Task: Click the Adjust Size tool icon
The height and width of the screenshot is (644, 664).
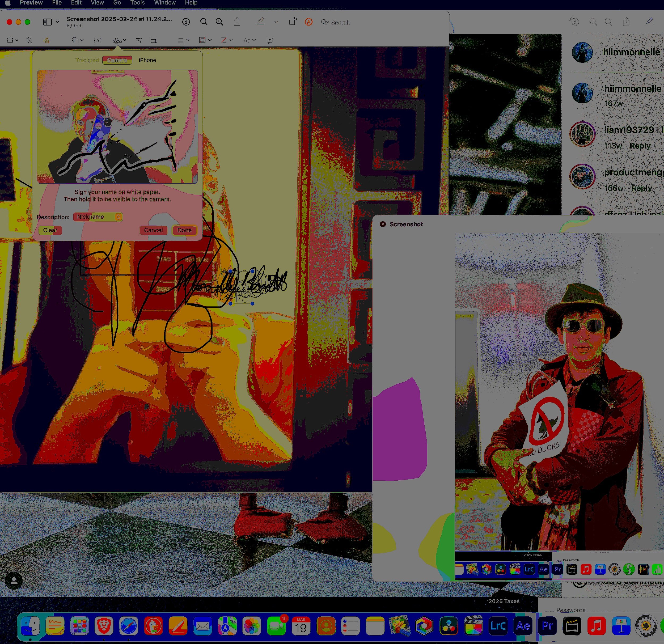Action: click(154, 40)
